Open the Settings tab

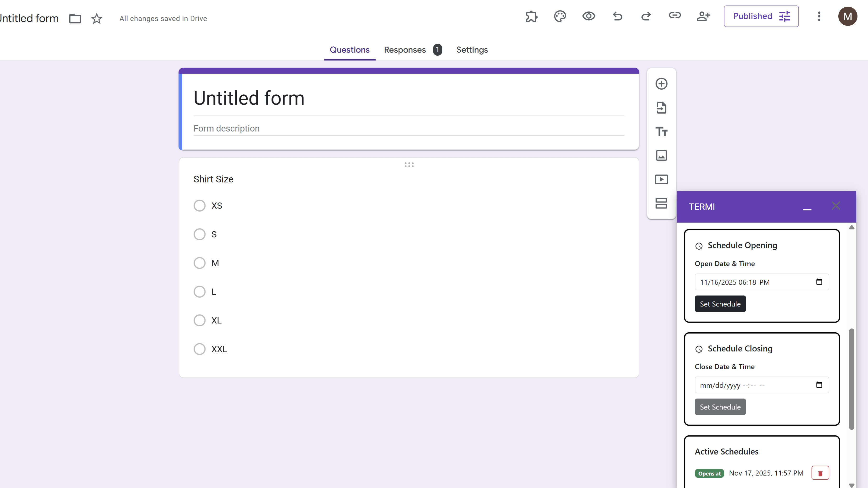(x=472, y=50)
